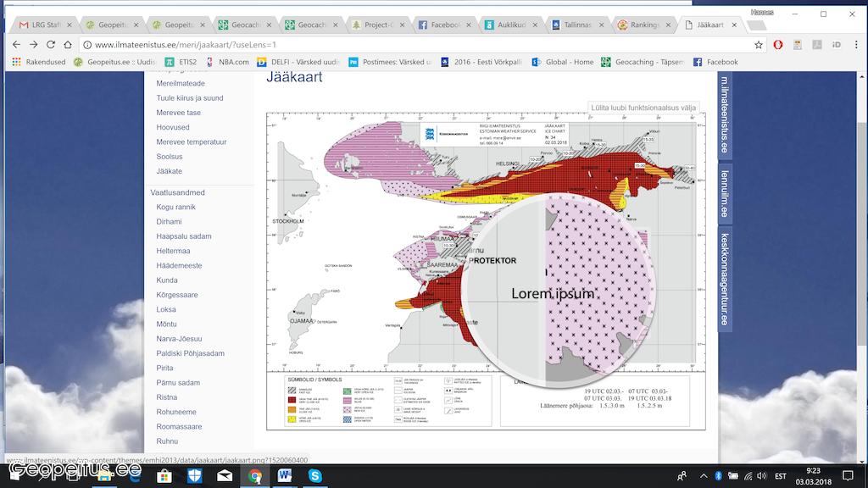
Task: Click the red Opera-style extension icon
Action: tap(778, 45)
